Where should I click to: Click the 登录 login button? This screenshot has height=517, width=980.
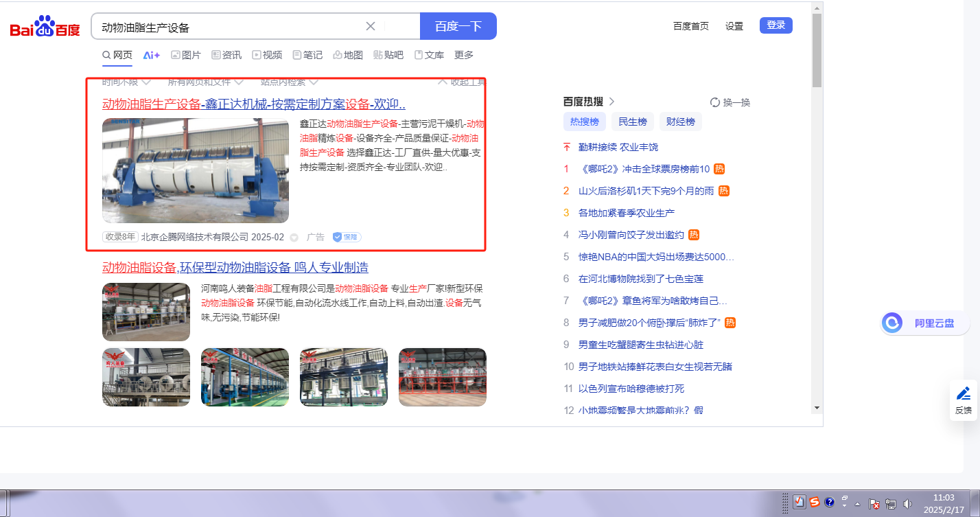point(776,25)
